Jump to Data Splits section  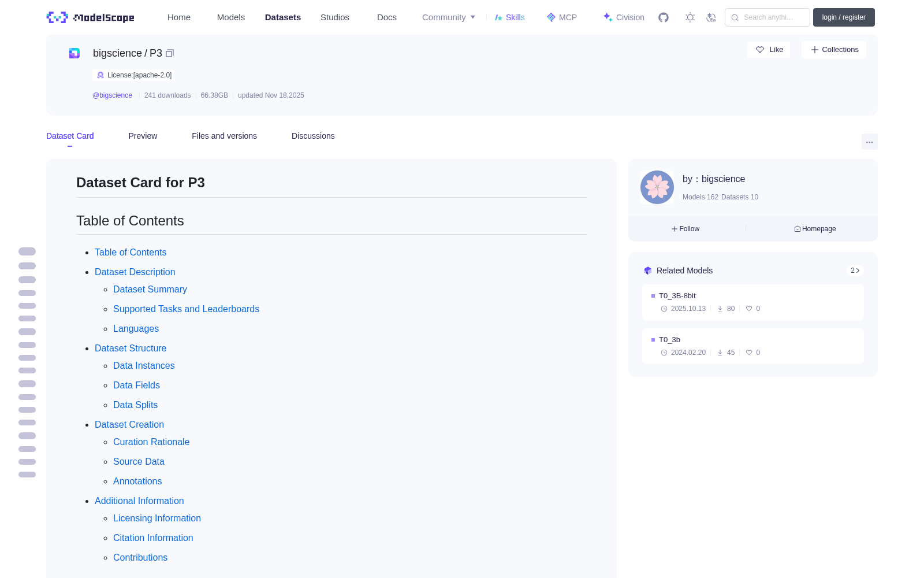135,405
